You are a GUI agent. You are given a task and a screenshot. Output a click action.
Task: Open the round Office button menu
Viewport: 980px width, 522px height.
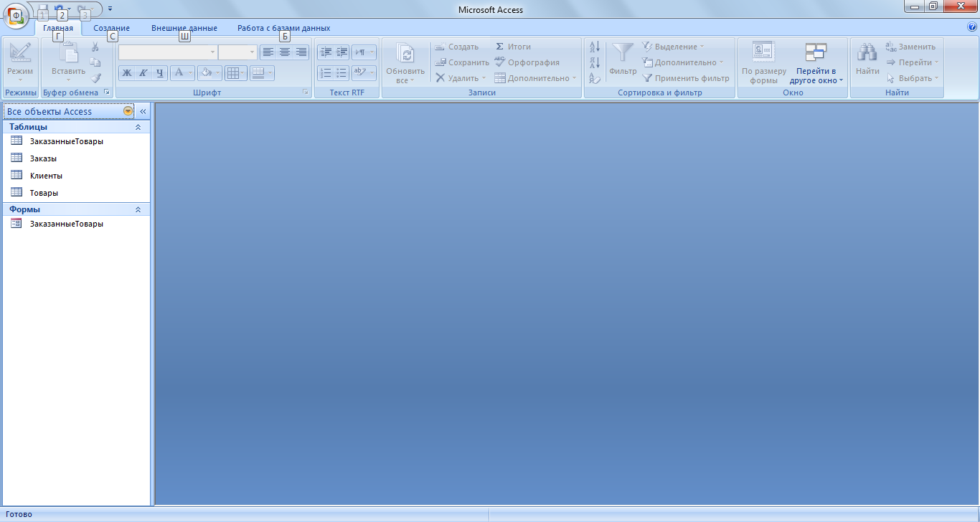(x=16, y=16)
